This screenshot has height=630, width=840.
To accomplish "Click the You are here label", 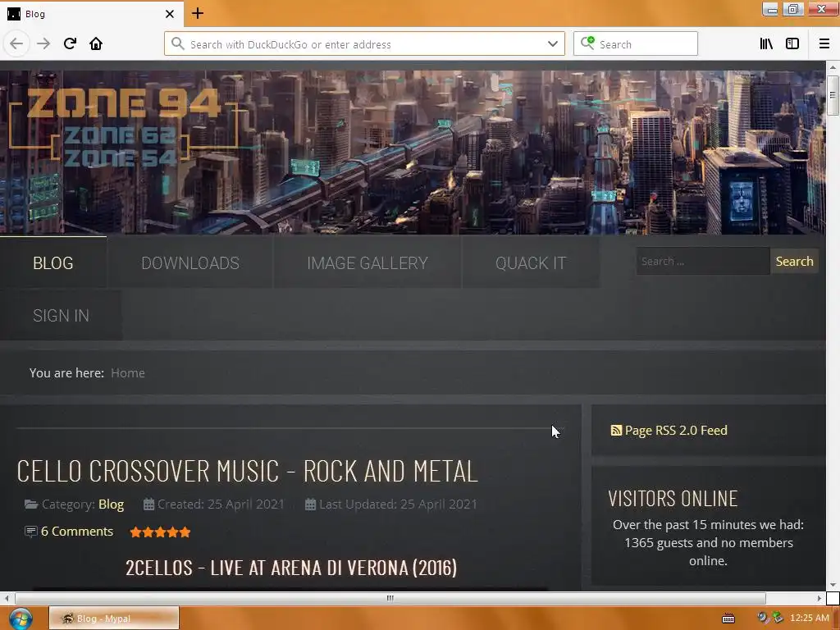I will (66, 373).
